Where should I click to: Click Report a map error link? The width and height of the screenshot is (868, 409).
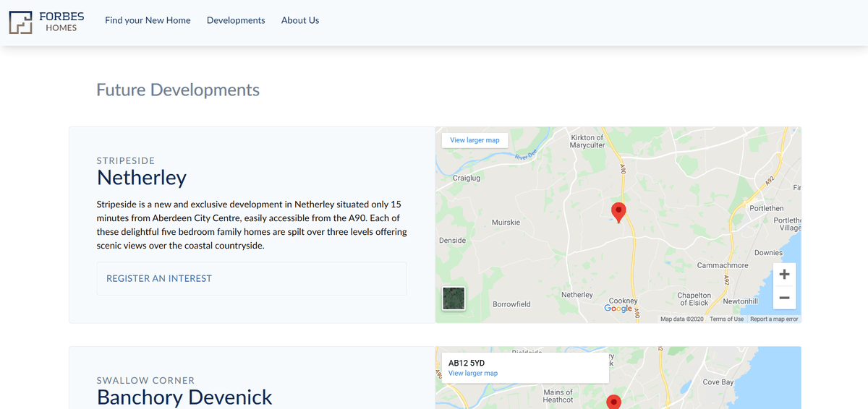pos(774,319)
